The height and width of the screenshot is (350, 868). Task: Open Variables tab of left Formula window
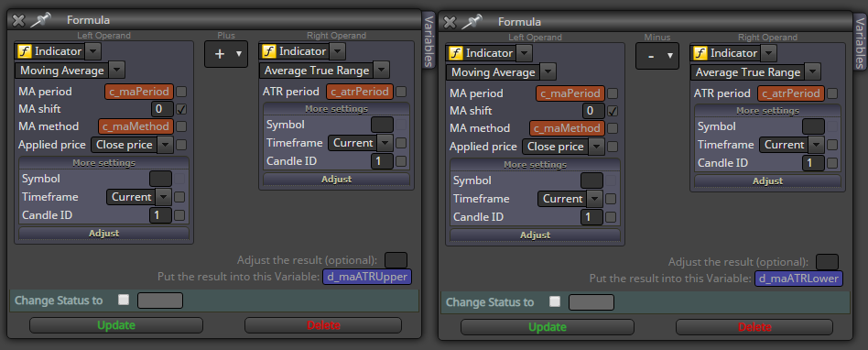tap(429, 40)
